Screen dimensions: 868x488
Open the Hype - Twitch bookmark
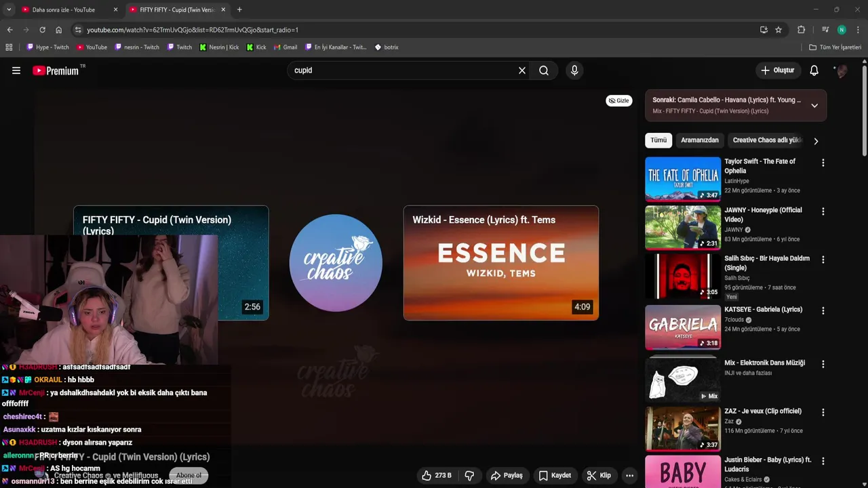(x=47, y=47)
